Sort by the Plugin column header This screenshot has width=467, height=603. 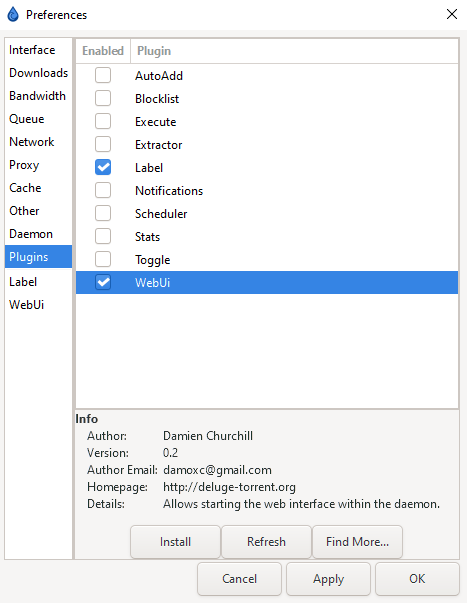point(294,51)
